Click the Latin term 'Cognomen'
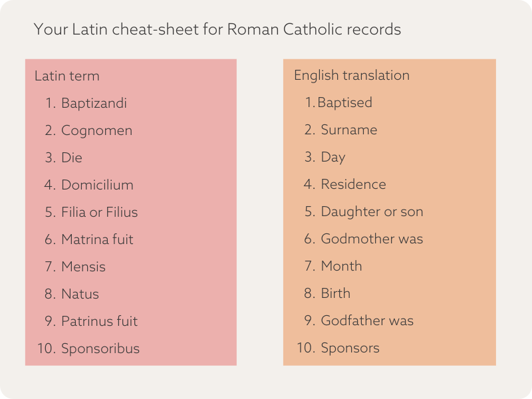Image resolution: width=532 pixels, height=399 pixels. [96, 130]
